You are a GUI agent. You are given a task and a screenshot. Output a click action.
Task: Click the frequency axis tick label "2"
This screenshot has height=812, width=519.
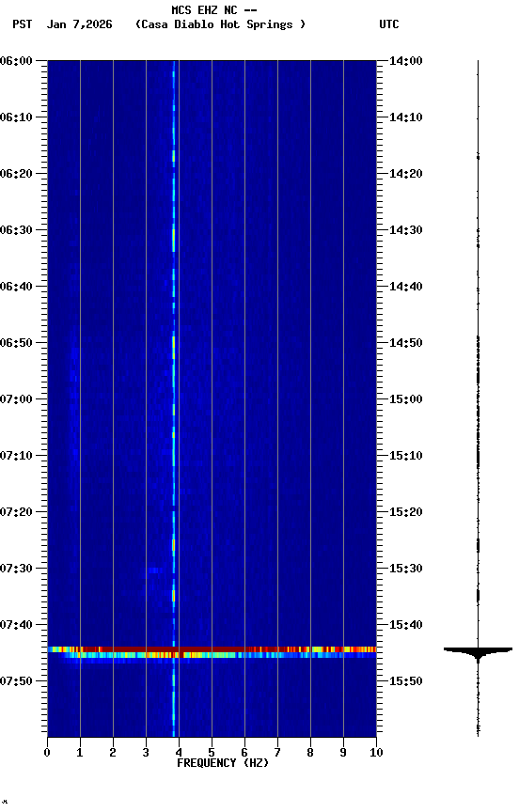pyautogui.click(x=113, y=753)
